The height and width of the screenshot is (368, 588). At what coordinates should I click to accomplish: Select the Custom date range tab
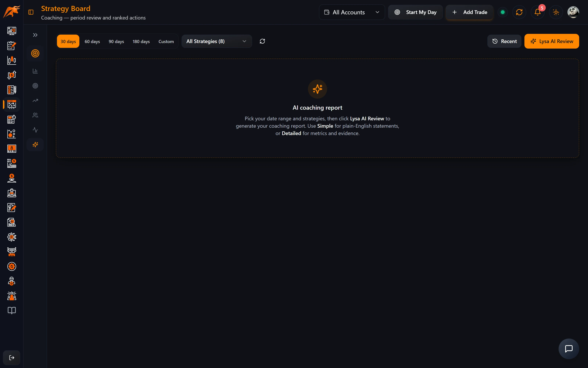point(166,41)
